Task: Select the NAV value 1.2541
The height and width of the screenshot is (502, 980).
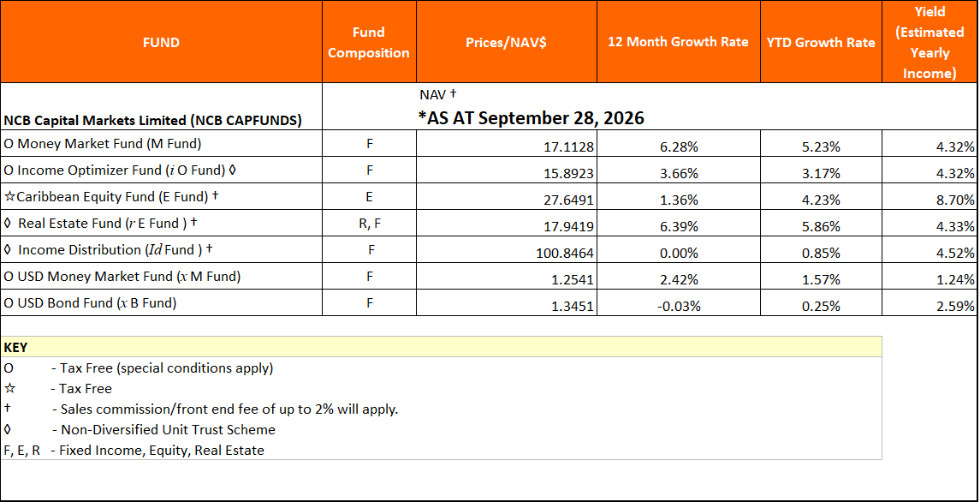Action: tap(573, 280)
